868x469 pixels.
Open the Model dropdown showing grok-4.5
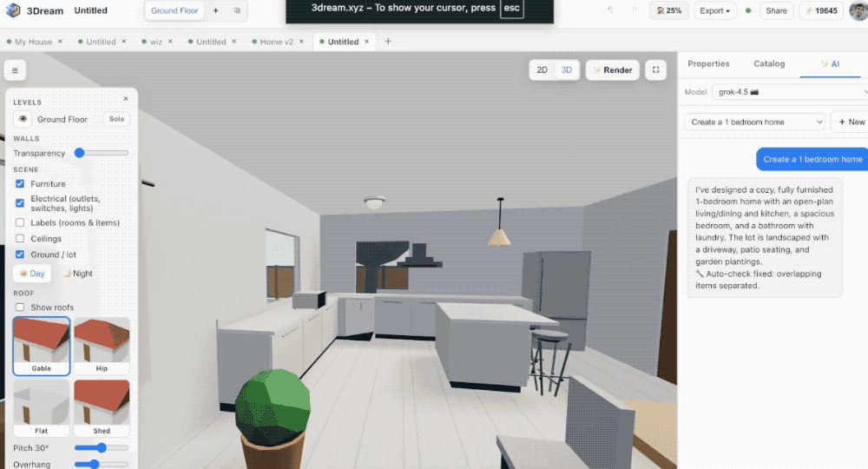click(790, 92)
